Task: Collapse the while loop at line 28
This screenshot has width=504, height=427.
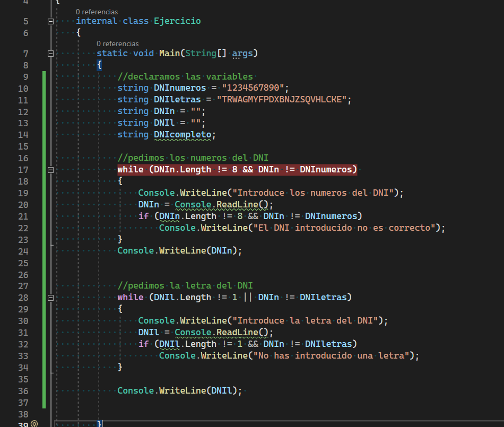Action: (x=50, y=298)
